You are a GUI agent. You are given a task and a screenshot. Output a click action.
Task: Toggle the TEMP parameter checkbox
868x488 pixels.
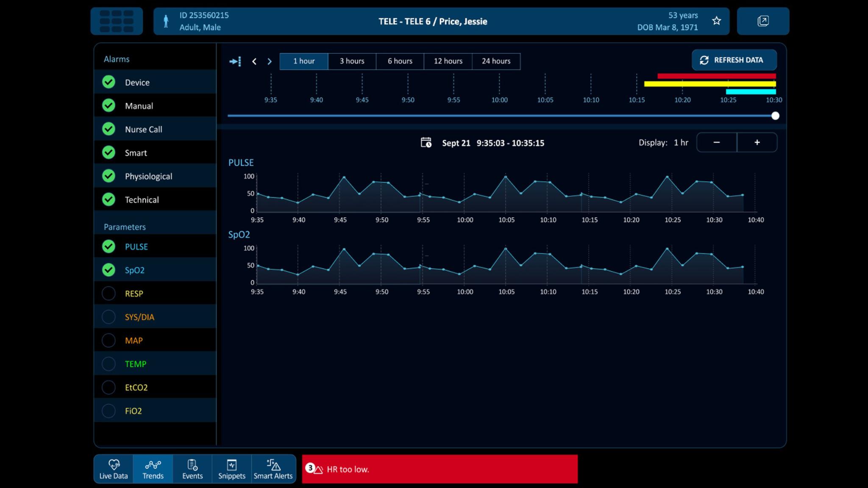109,364
